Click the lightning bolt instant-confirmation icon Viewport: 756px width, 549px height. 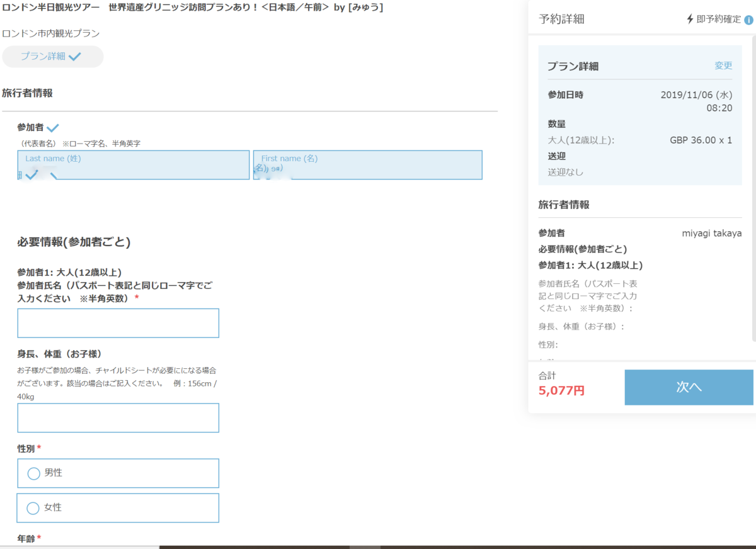click(689, 19)
